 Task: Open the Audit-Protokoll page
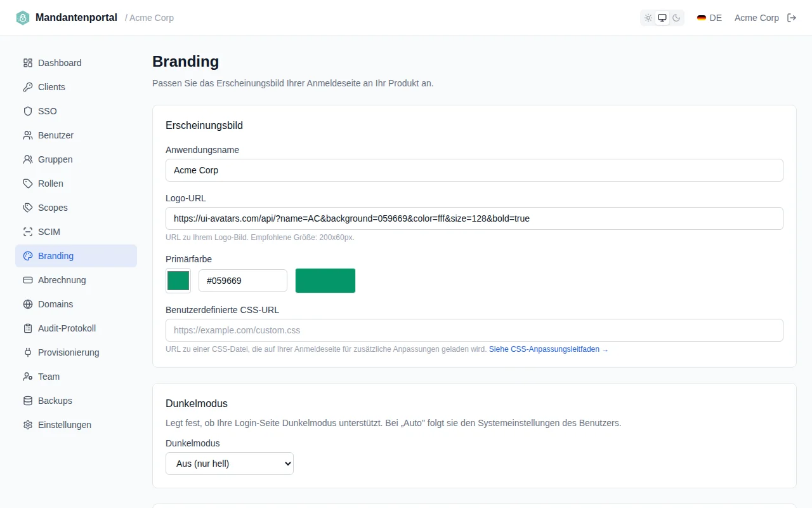coord(76,328)
